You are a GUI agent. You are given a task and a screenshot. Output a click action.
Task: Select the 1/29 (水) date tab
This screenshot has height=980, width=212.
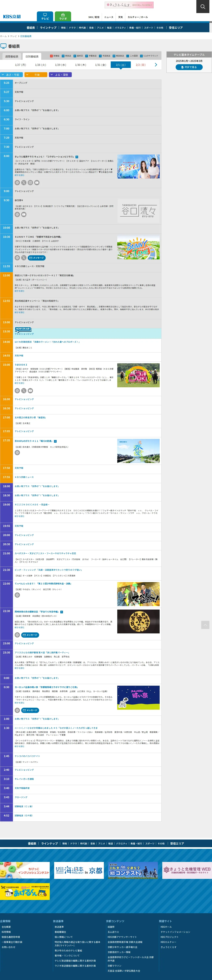[60, 65]
